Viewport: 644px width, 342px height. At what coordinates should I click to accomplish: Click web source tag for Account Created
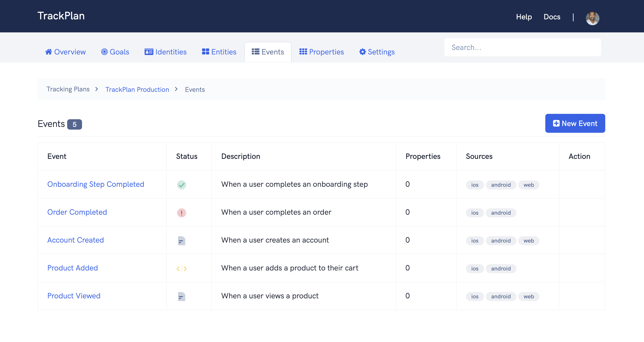pos(528,241)
